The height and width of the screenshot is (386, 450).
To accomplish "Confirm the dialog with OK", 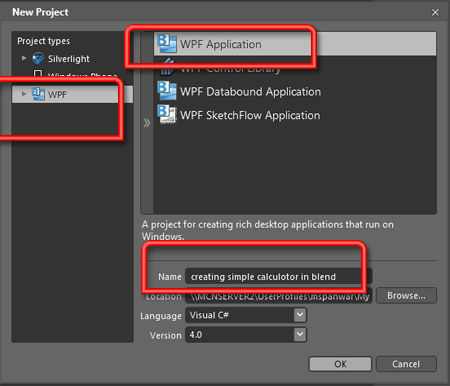I will point(340,364).
